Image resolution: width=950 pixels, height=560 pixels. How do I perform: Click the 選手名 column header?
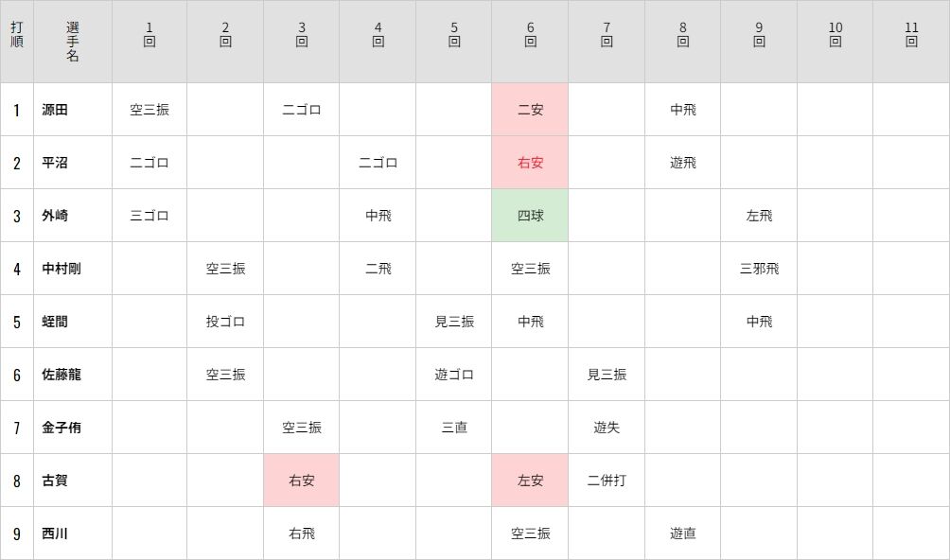point(73,42)
